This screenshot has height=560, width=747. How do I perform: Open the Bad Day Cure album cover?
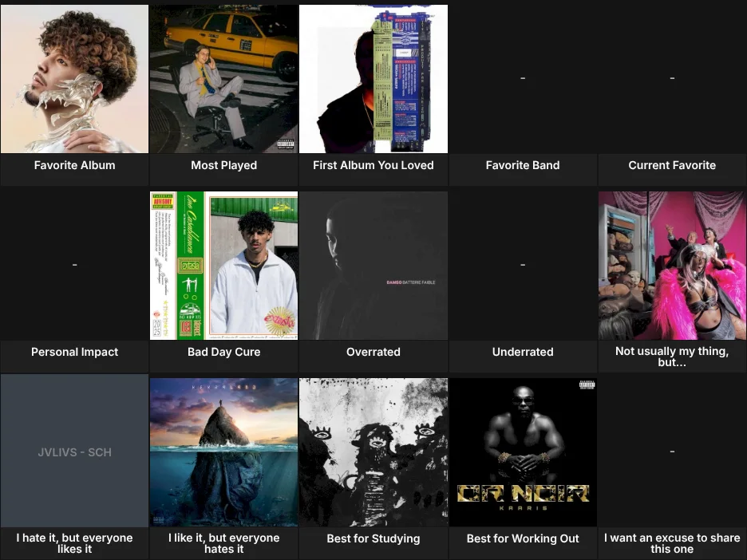[x=224, y=266]
